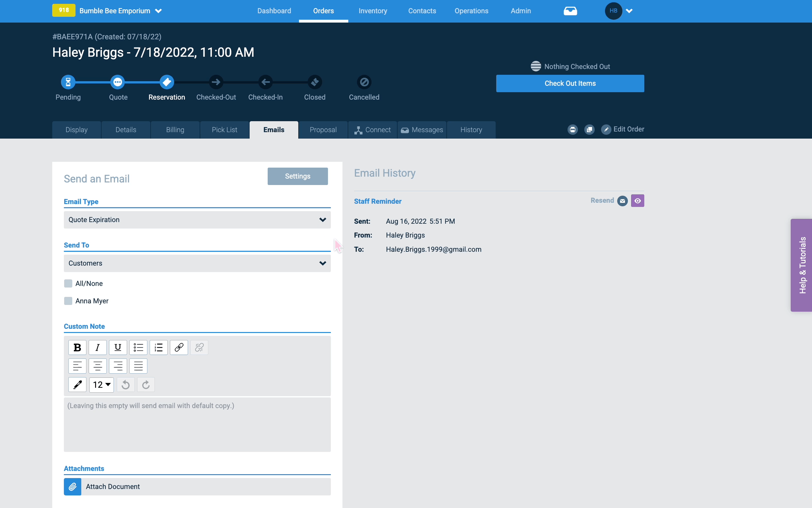Open the Orders menu
812x508 pixels.
(324, 11)
